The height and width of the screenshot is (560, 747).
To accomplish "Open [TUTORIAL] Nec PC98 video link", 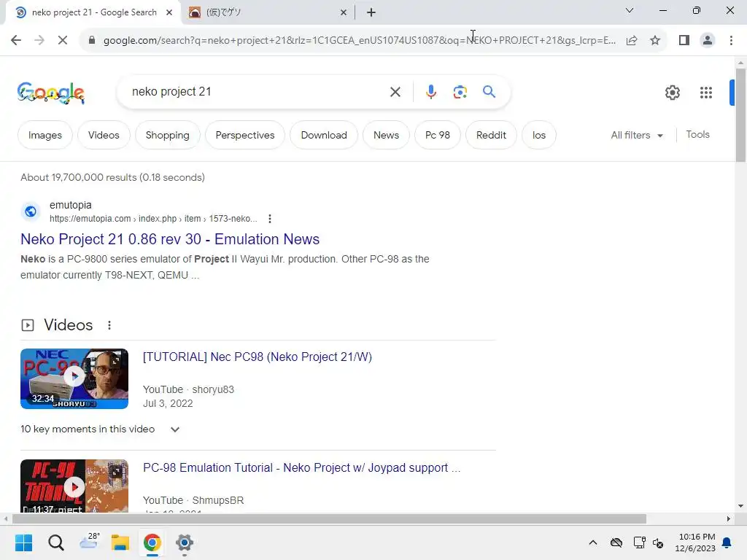I will [258, 357].
